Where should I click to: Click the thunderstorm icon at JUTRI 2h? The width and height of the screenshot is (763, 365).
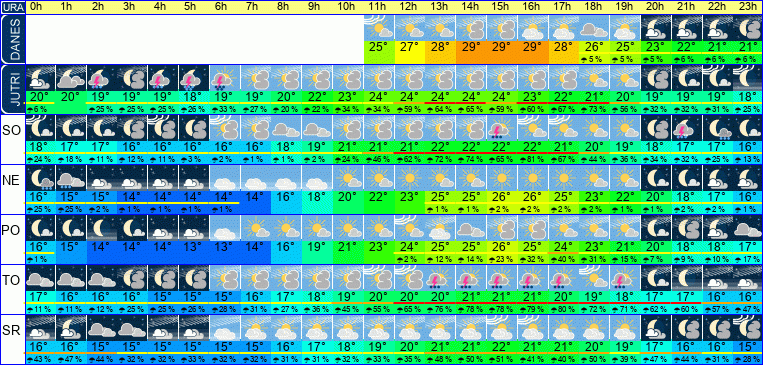(101, 78)
